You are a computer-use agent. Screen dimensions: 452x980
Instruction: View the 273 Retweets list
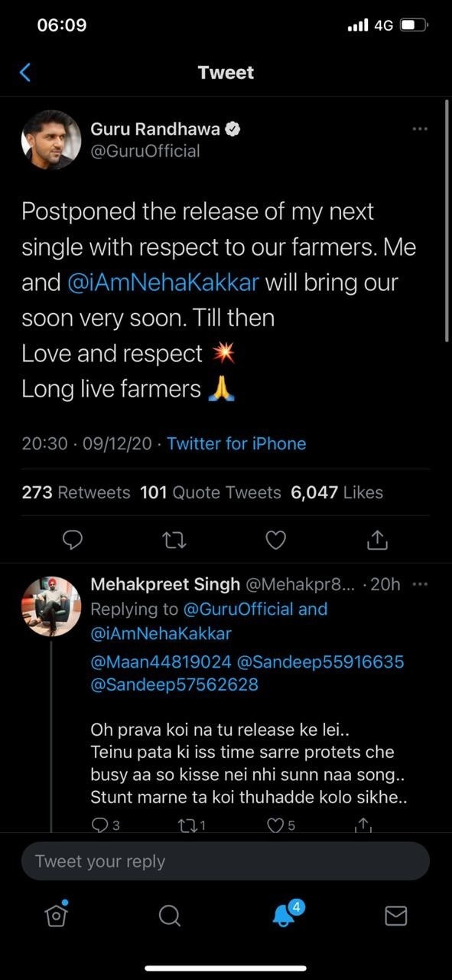76,492
